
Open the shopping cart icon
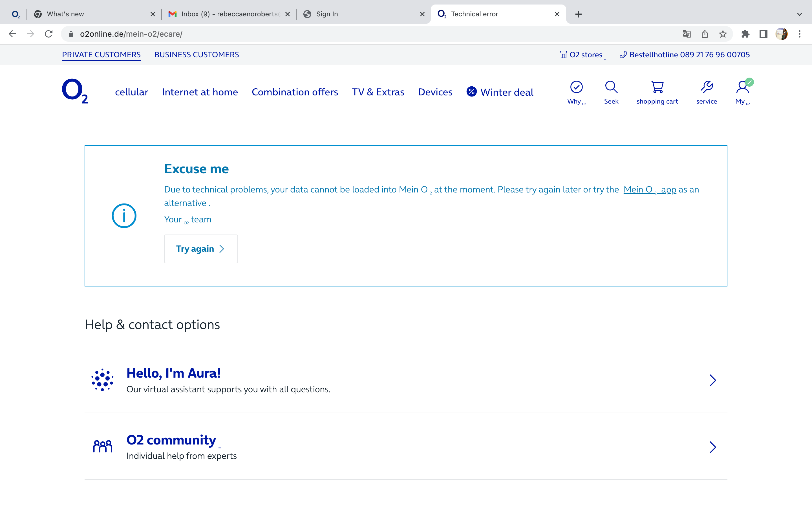(657, 87)
